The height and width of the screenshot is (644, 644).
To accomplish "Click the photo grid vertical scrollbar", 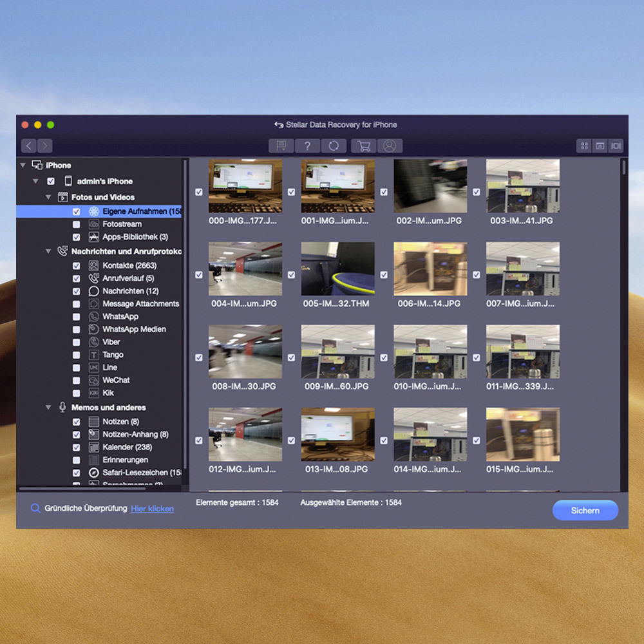I will [624, 167].
